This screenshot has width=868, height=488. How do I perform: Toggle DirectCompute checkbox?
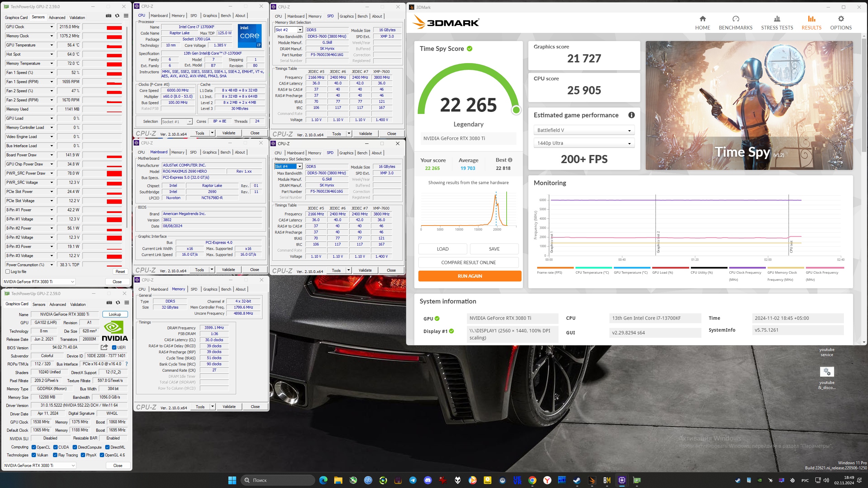(75, 447)
